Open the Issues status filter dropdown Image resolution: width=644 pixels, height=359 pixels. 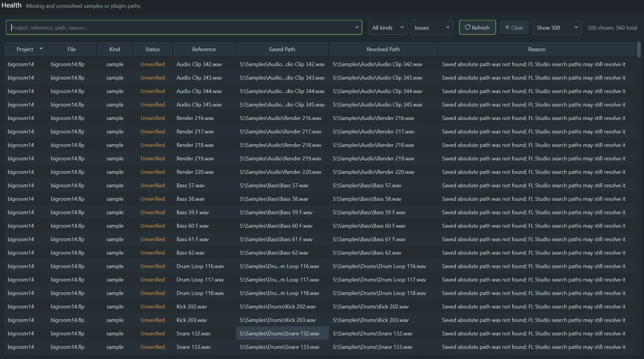pos(432,27)
